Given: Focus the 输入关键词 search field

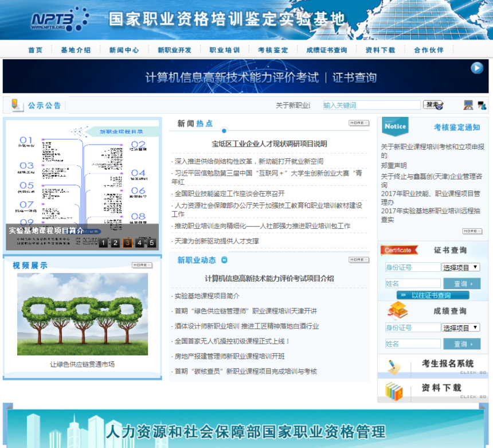Looking at the screenshot, I should pyautogui.click(x=371, y=105).
